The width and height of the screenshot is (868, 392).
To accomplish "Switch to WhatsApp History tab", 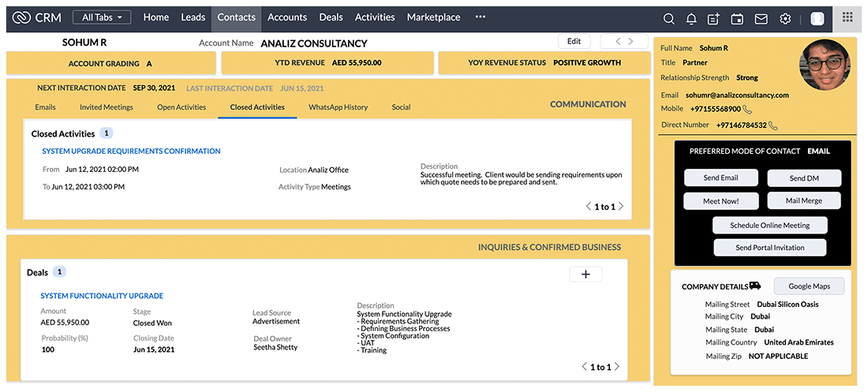I will click(x=339, y=107).
